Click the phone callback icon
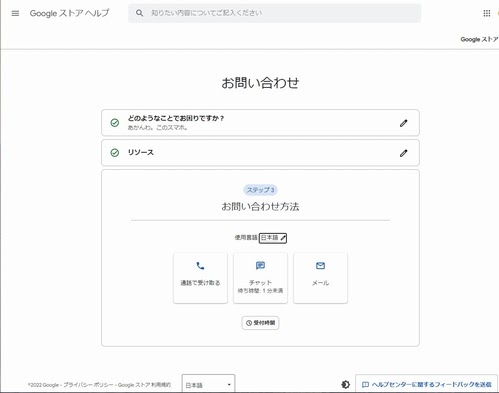499x393 pixels. (200, 266)
